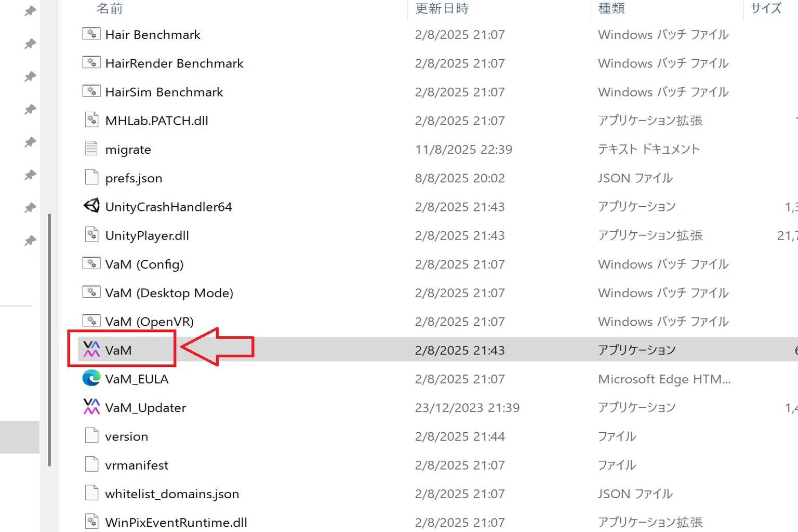Click the テキスト ドキュメント type cell
The image size is (798, 532).
(649, 150)
